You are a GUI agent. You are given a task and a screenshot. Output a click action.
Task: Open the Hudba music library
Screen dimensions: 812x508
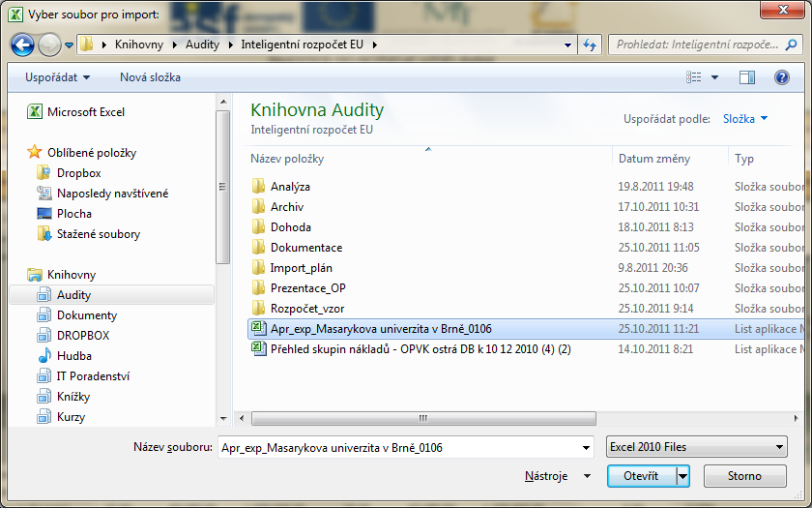pos(65,356)
